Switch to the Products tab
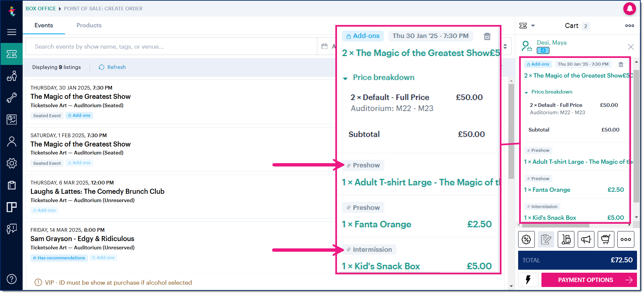The width and height of the screenshot is (644, 294). click(x=89, y=25)
